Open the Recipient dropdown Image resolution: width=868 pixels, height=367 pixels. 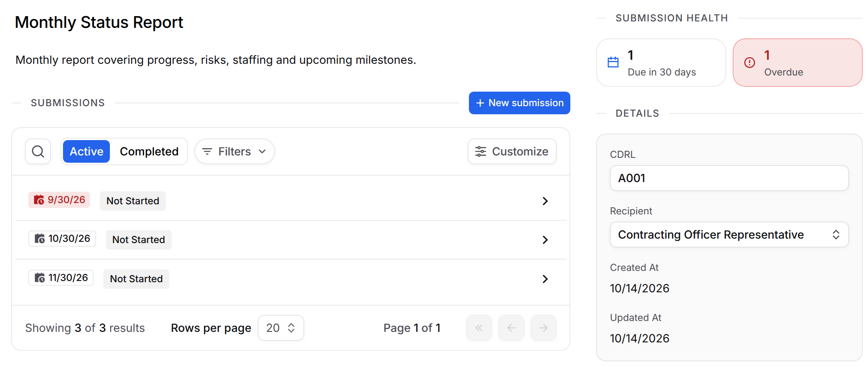click(729, 235)
